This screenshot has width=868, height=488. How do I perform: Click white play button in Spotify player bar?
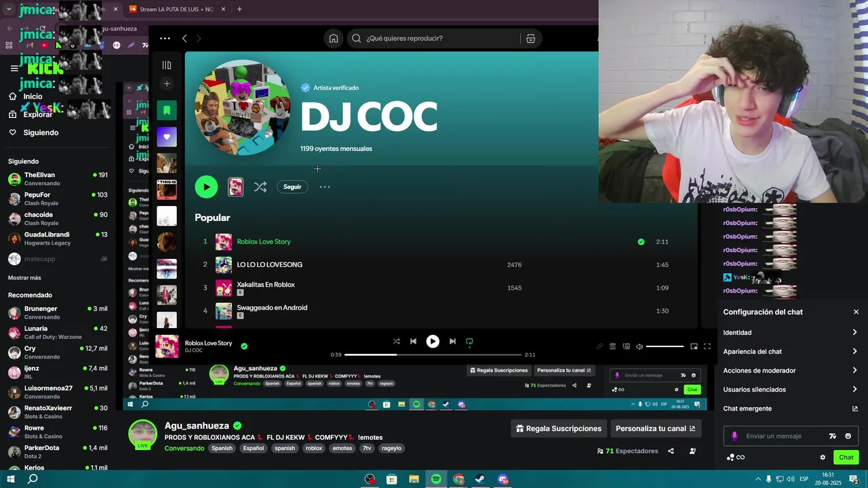coord(433,342)
